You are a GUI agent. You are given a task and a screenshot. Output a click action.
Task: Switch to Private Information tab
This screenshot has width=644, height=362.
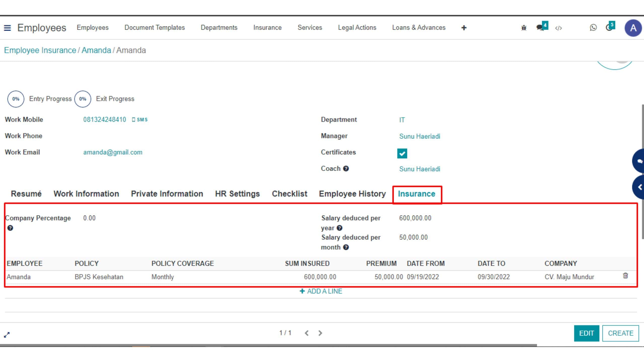pyautogui.click(x=167, y=194)
